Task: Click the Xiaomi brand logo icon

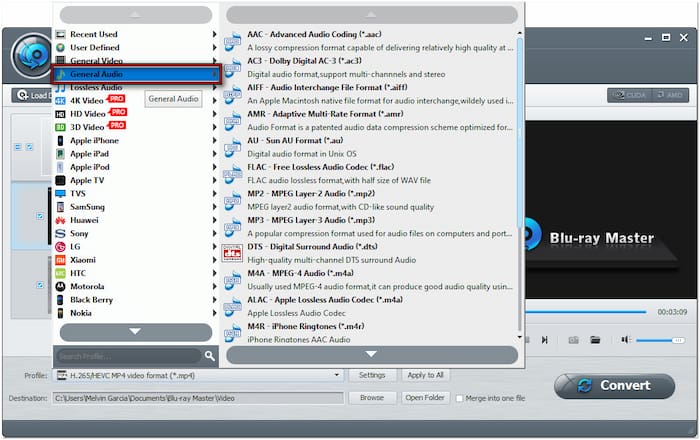Action: tap(60, 260)
